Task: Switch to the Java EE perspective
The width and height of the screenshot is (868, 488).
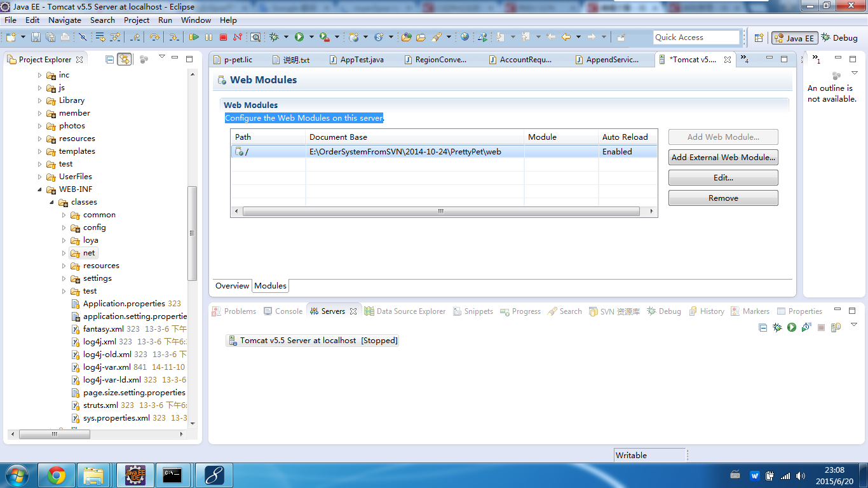Action: tap(794, 38)
